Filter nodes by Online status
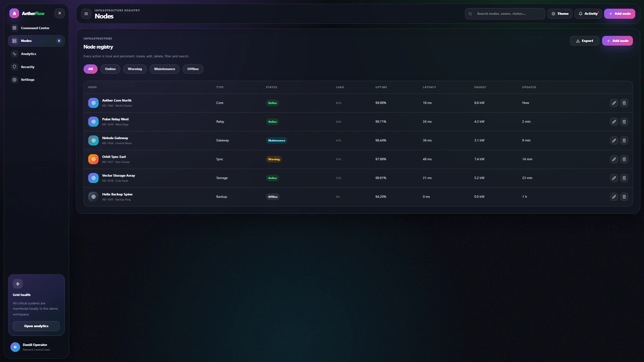This screenshot has height=362, width=644. coord(110,69)
